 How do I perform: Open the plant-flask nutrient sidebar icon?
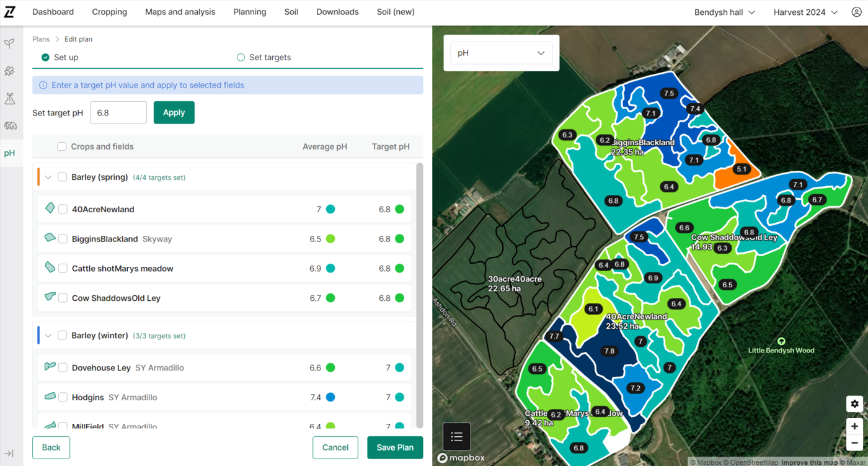pyautogui.click(x=9, y=99)
